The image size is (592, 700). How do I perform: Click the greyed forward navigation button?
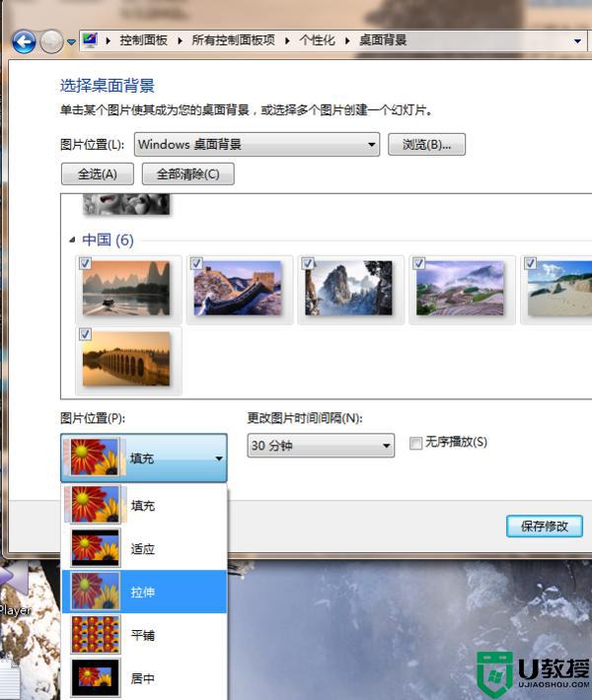click(51, 42)
